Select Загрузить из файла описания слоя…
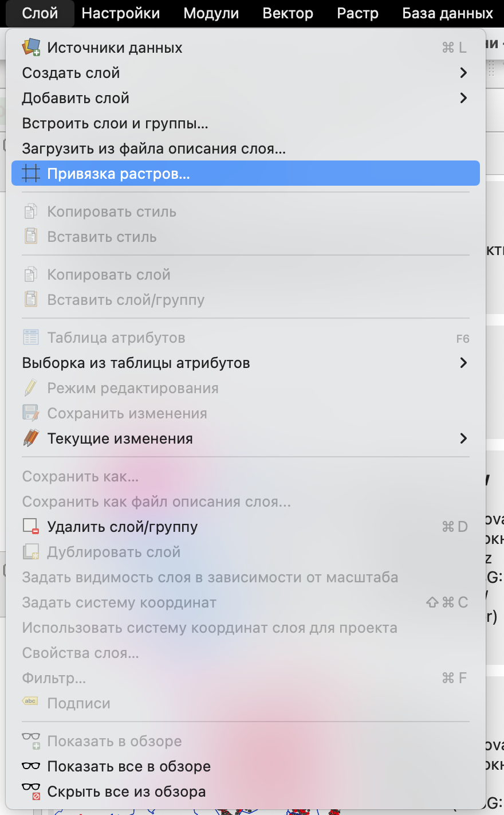504x815 pixels. pos(153,148)
